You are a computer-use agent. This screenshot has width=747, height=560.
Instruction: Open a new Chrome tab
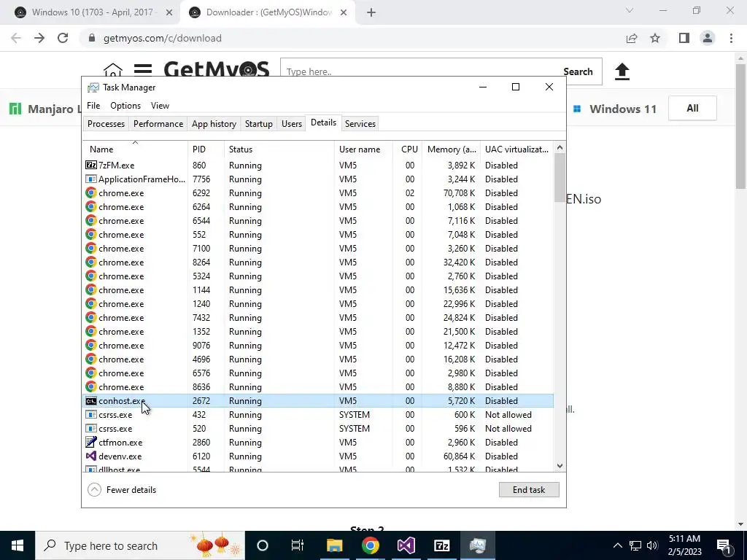click(371, 12)
